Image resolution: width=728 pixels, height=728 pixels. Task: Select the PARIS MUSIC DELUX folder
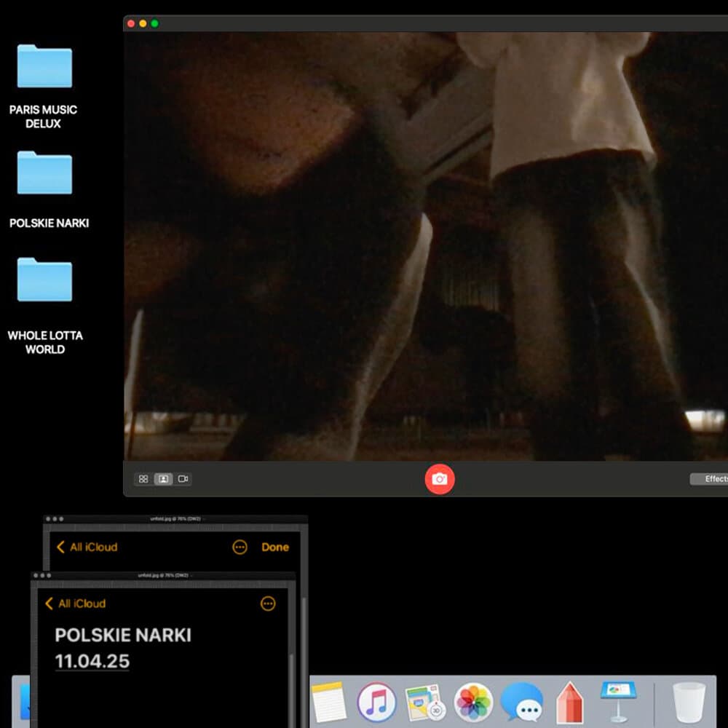coord(44,67)
